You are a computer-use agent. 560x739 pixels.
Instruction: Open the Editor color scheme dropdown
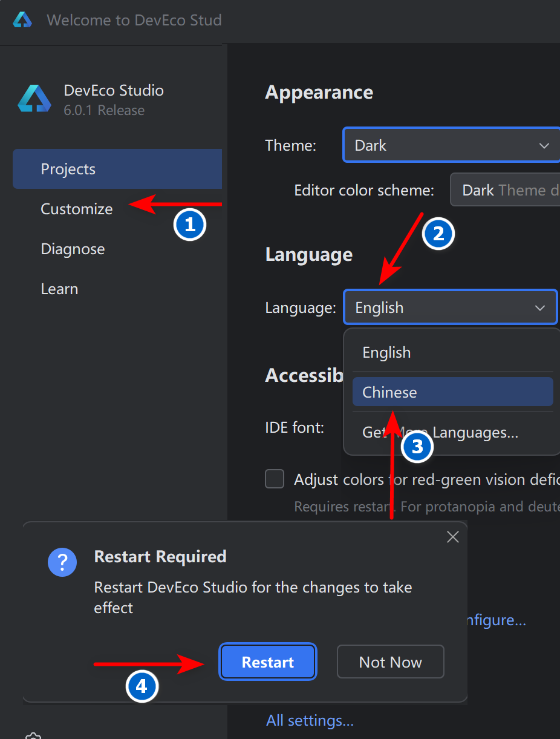pyautogui.click(x=505, y=190)
